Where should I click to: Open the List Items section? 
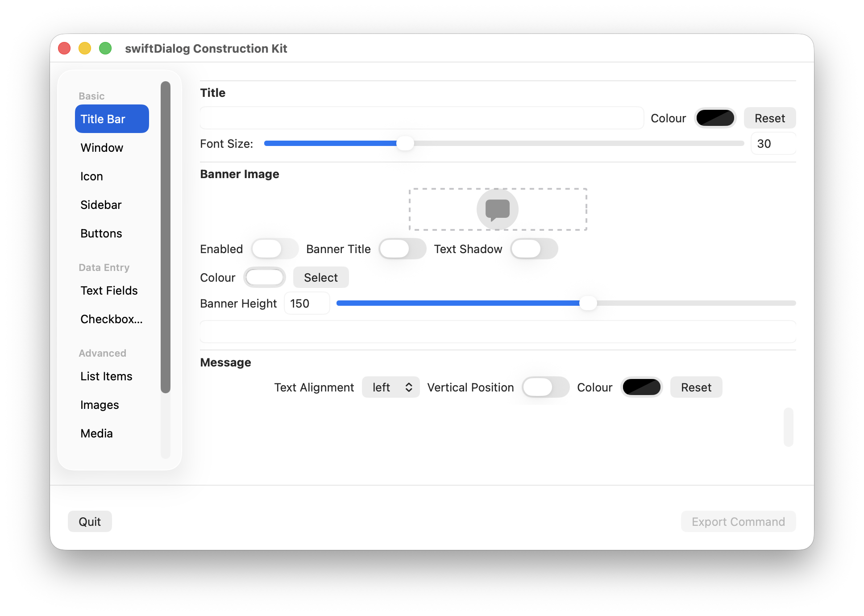tap(106, 376)
